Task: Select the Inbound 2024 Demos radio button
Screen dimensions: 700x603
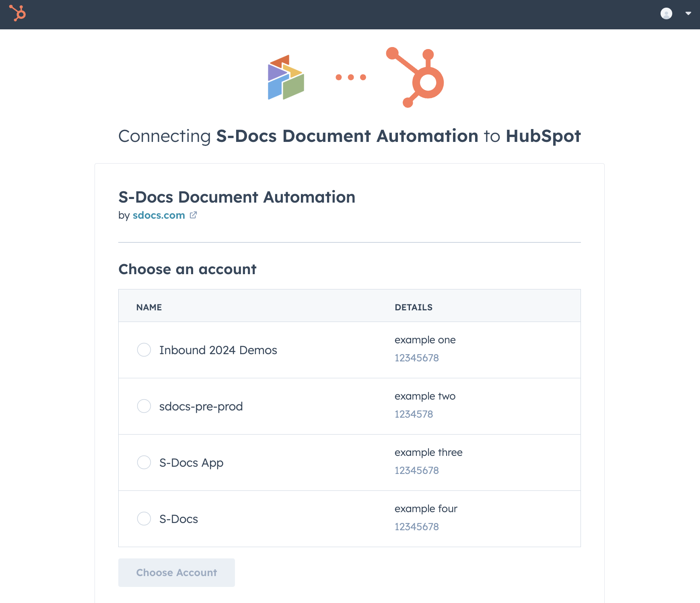Action: (x=144, y=350)
